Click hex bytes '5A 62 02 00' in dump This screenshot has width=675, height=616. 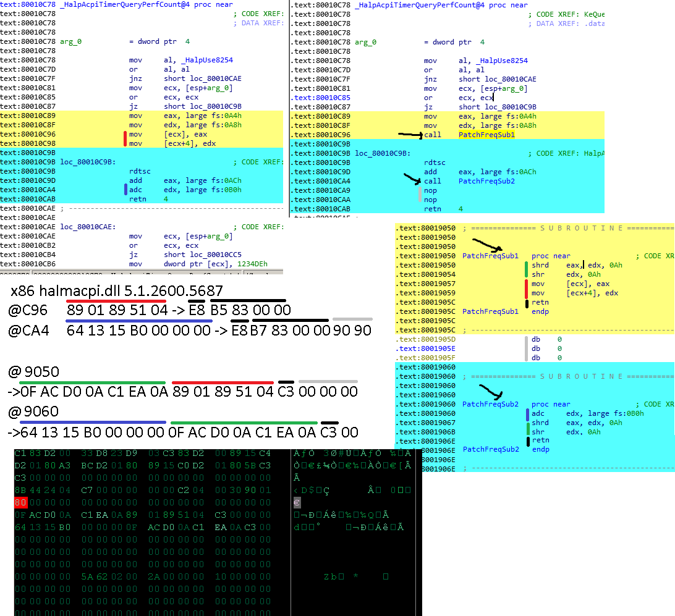coord(109,576)
